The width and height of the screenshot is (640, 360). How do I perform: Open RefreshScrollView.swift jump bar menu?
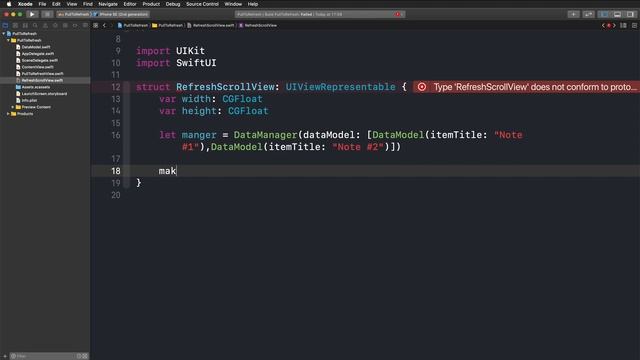click(x=211, y=25)
